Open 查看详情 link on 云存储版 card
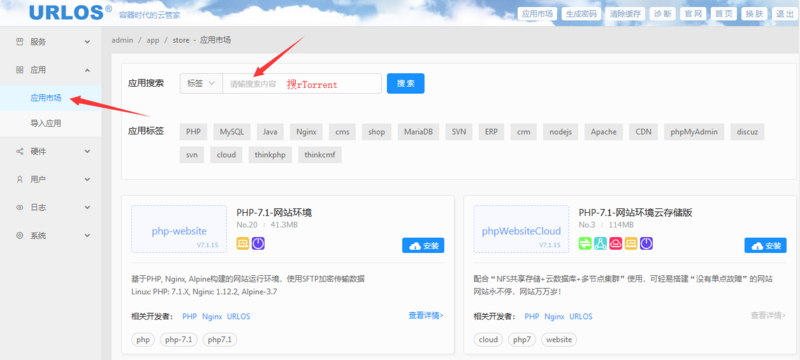This screenshot has height=360, width=800. (x=768, y=316)
